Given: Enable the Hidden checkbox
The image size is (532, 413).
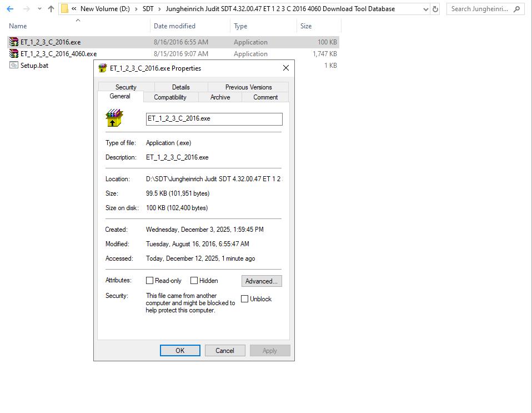Looking at the screenshot, I should [x=194, y=281].
